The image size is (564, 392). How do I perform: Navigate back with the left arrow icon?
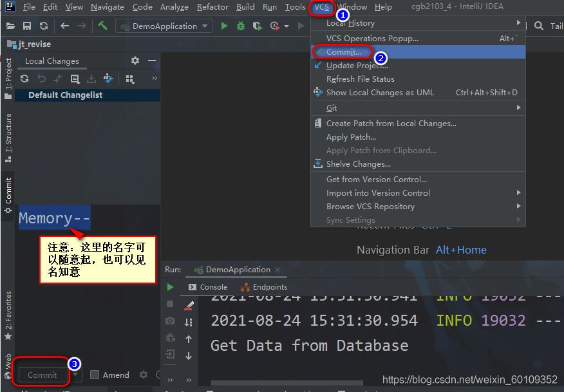point(65,26)
